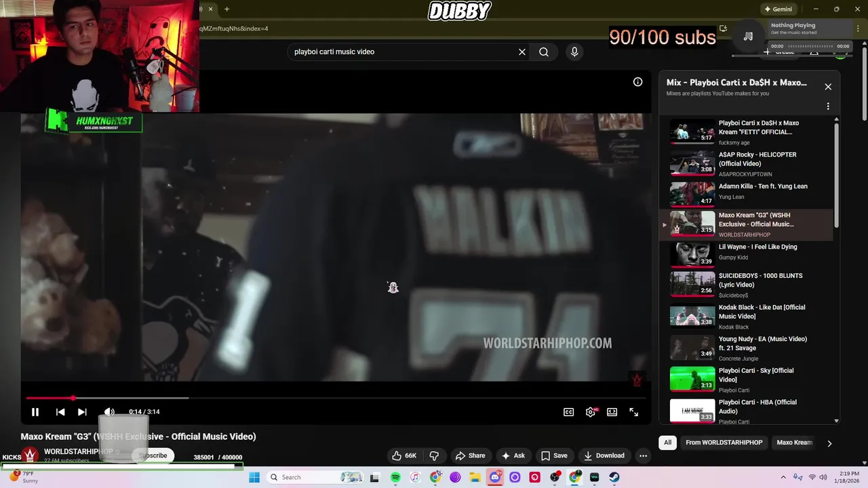868x488 pixels.
Task: Click the install app icon in address bar
Action: point(723,28)
